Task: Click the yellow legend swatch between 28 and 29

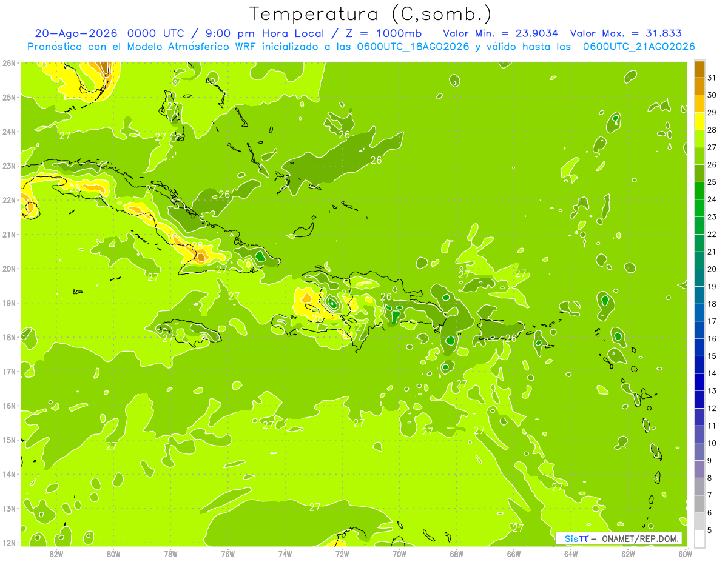Action: (x=699, y=121)
